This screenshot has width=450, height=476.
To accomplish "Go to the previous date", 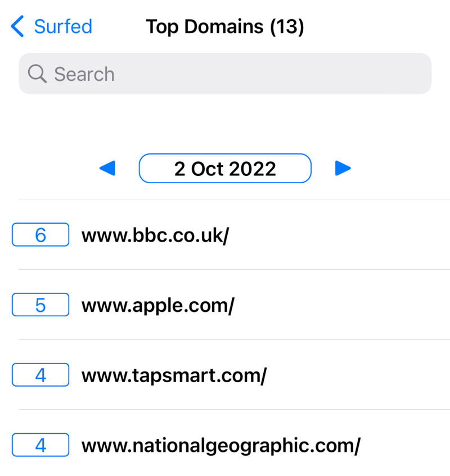I will pyautogui.click(x=107, y=168).
